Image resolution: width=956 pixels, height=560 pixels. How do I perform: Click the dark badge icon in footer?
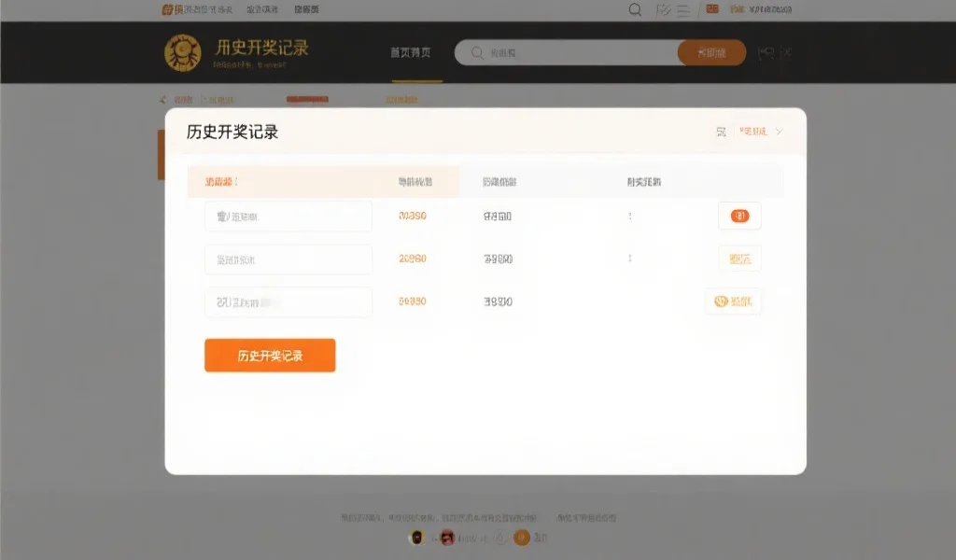click(417, 537)
